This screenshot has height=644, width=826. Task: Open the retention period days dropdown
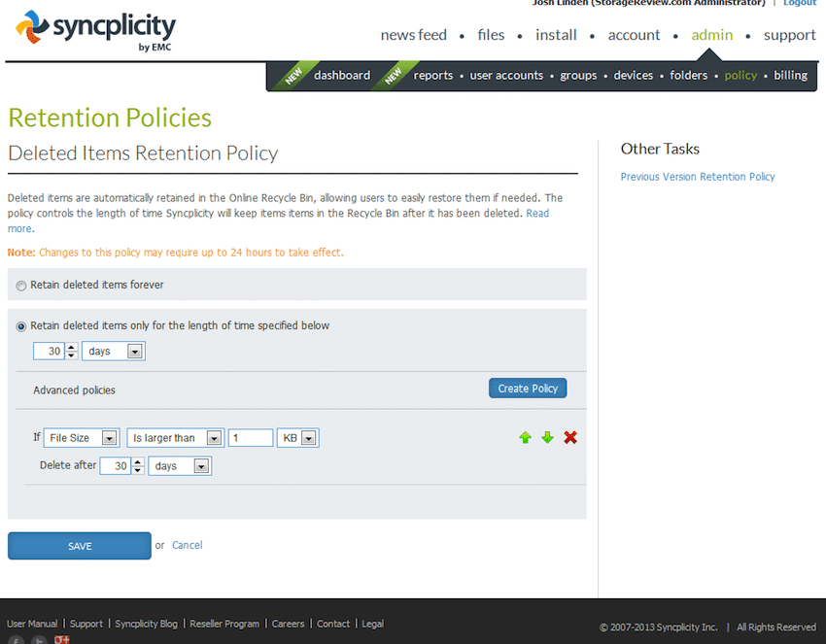point(114,352)
